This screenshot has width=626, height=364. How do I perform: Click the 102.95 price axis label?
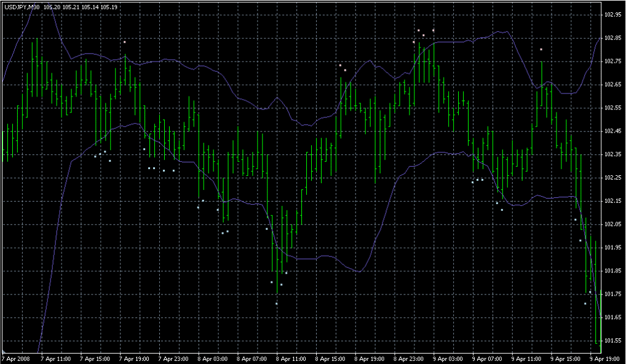click(613, 15)
